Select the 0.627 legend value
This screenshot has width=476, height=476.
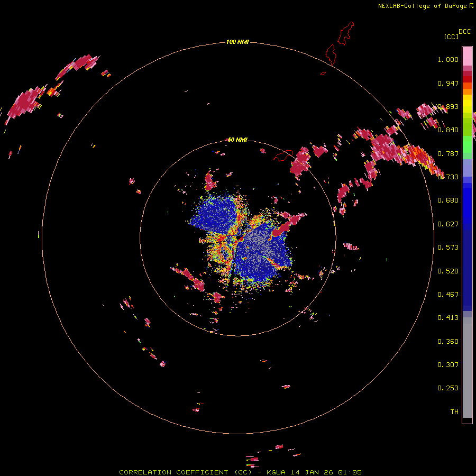[448, 224]
